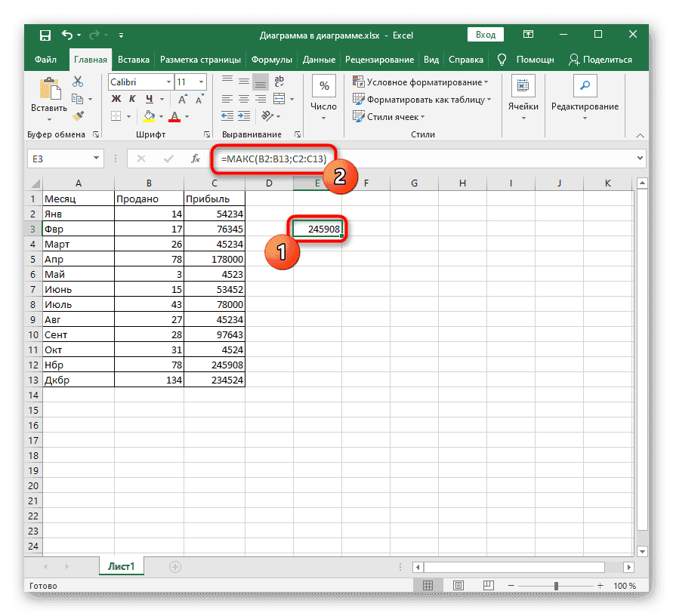Open the Insert Function fx icon
Screen dimensions: 673x616
coord(195,159)
